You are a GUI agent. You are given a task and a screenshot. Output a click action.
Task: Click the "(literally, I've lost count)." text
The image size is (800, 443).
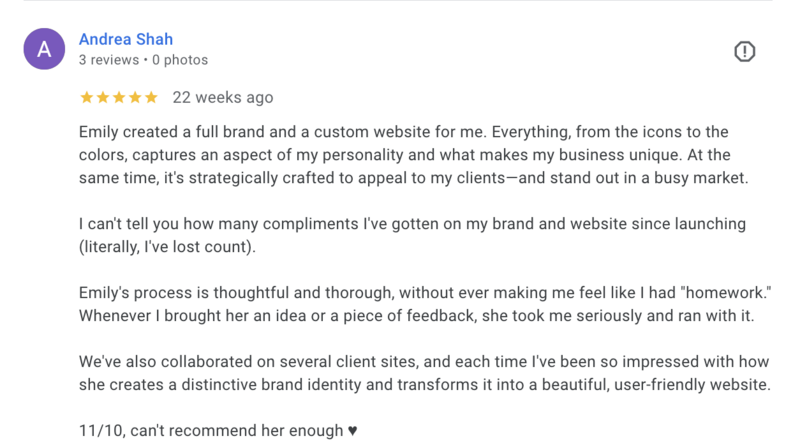167,247
